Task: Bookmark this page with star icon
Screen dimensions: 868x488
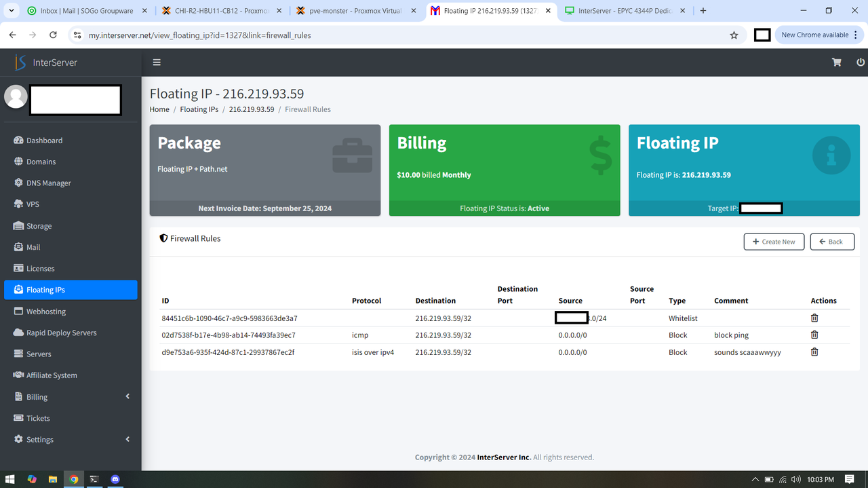Action: (x=734, y=35)
